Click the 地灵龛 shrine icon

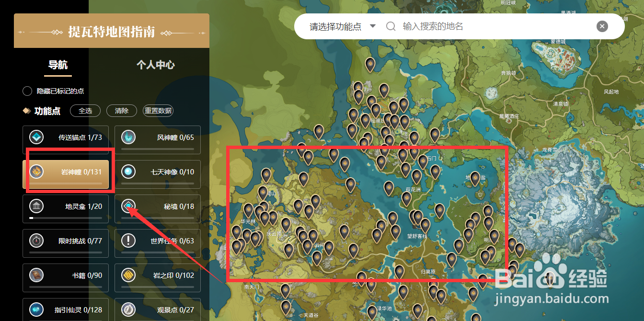pyautogui.click(x=36, y=206)
